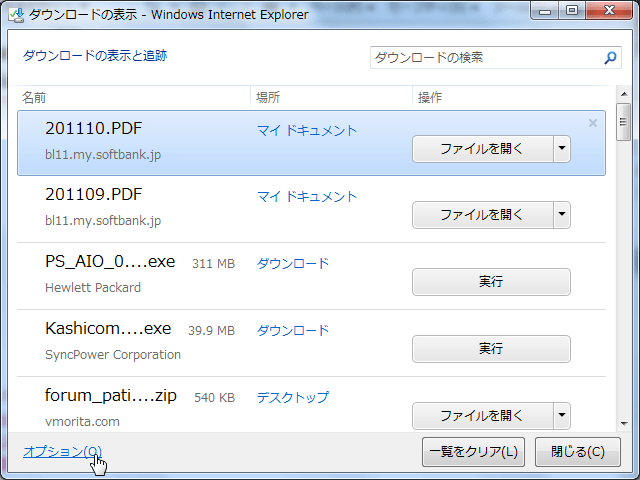Run Kashicom....exe with 実行 button
Screen dimensions: 640x480
[491, 349]
